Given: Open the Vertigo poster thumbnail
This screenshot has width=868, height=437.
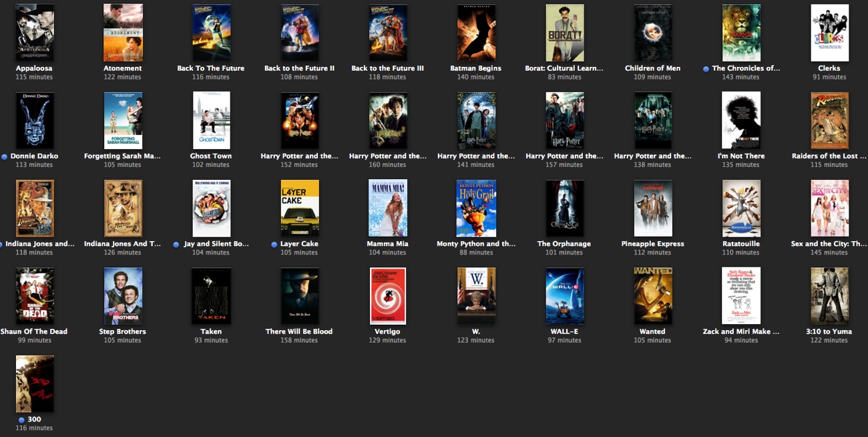Looking at the screenshot, I should point(388,295).
